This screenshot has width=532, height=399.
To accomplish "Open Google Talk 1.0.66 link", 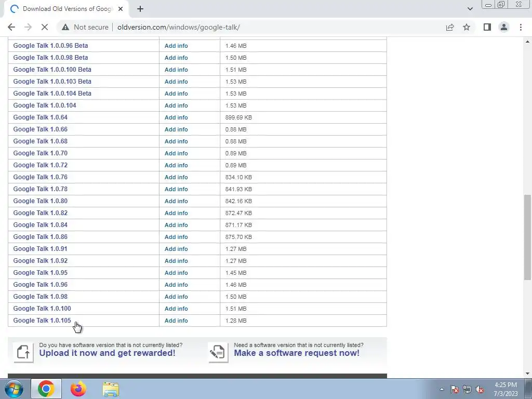I will pos(41,129).
